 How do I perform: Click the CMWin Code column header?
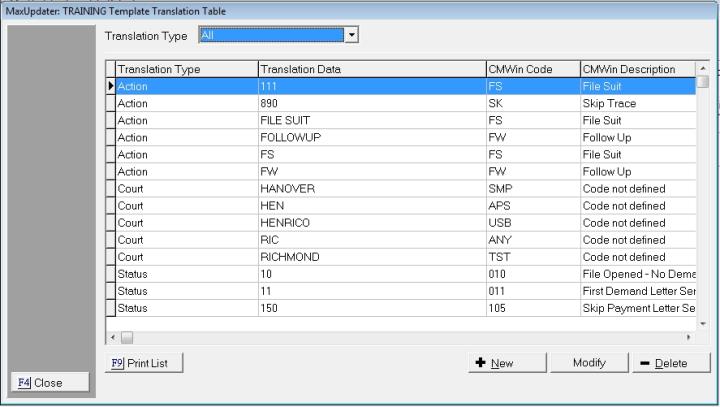(x=531, y=69)
